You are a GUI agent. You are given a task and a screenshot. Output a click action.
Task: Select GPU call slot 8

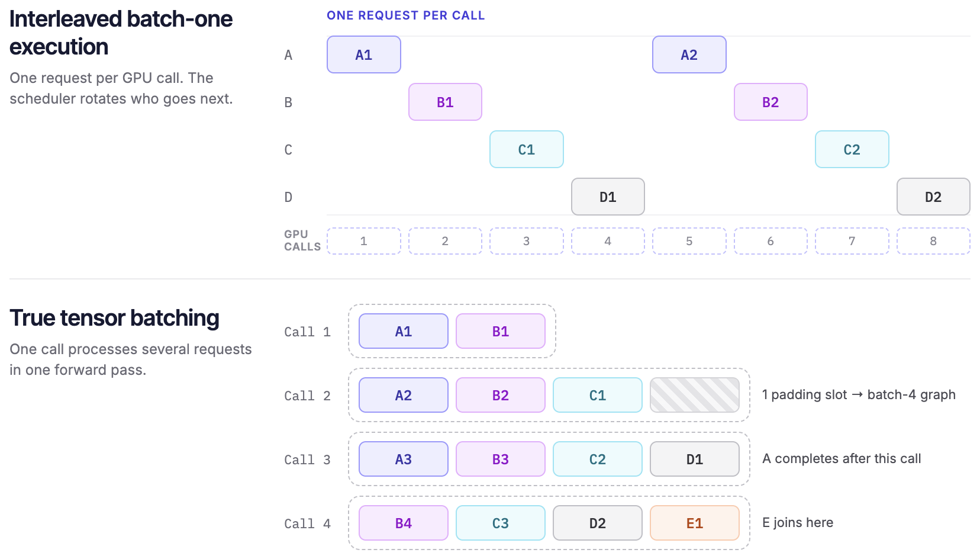tap(933, 241)
